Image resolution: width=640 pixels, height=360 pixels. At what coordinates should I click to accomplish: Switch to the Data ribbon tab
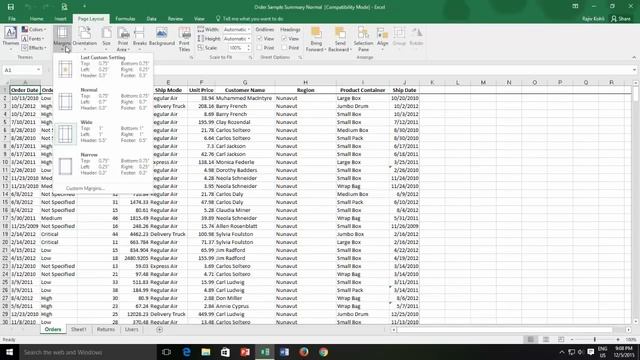pos(151,19)
